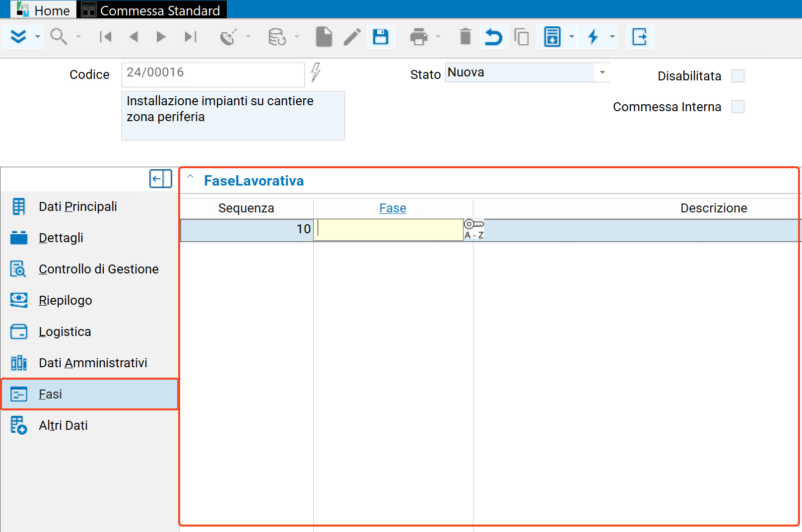Open dropdown arrow next to radar icon
The image size is (802, 532).
click(248, 37)
